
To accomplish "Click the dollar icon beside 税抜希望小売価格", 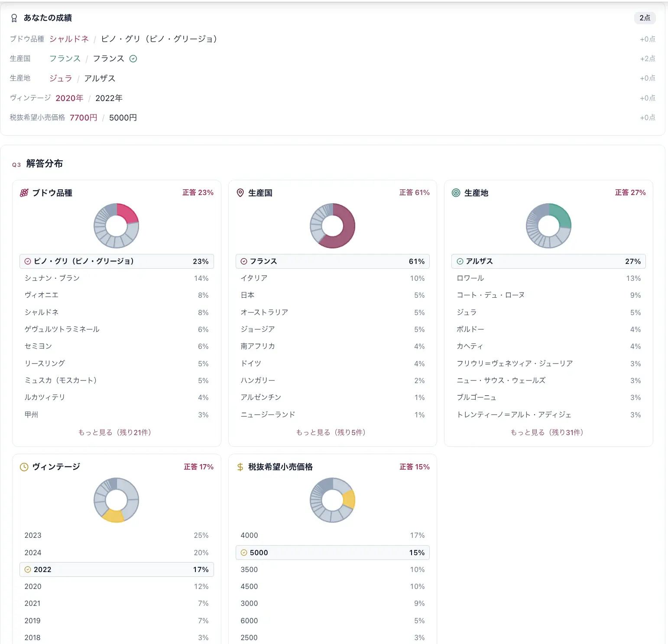I will pyautogui.click(x=240, y=467).
